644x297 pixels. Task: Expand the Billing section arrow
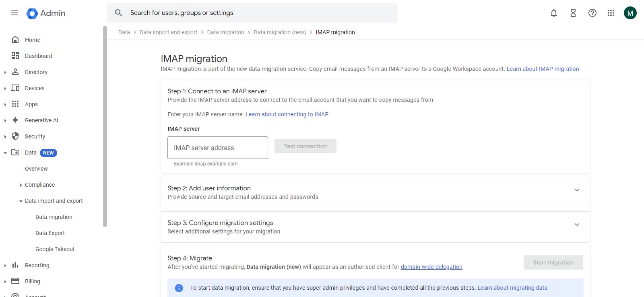tap(5, 282)
